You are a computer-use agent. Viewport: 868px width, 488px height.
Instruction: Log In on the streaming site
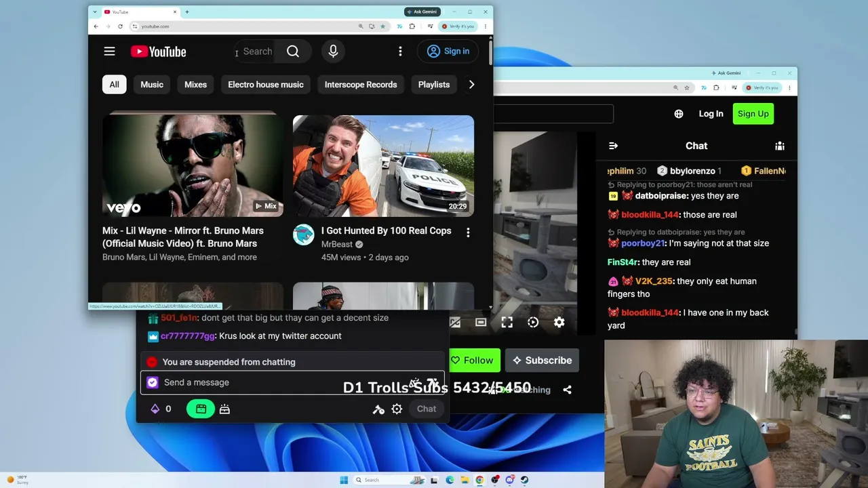[711, 114]
